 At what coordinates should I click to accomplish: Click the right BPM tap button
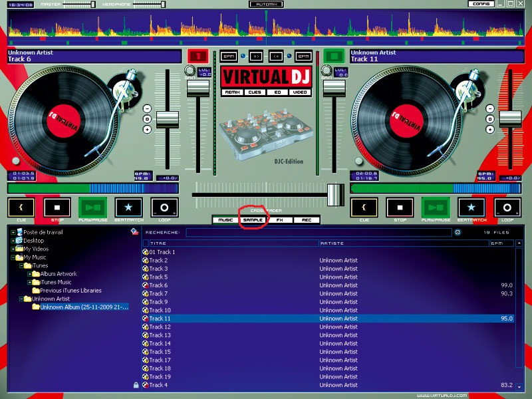[304, 57]
